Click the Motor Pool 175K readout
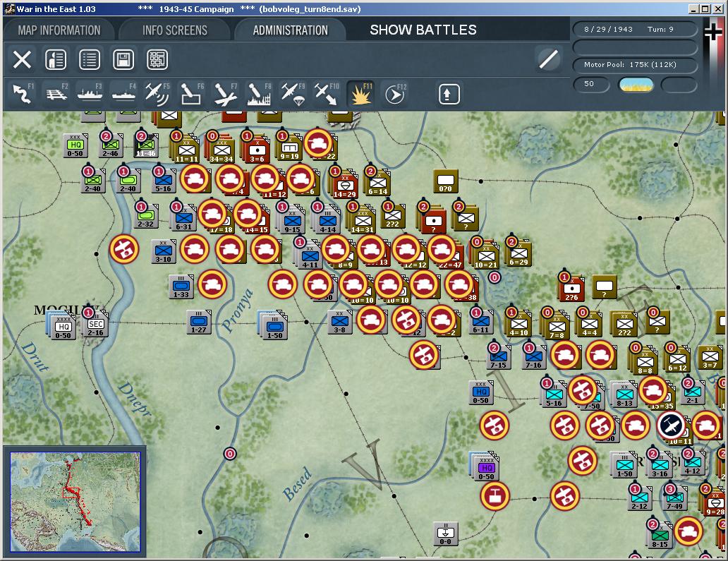The width and height of the screenshot is (728, 561). pos(635,64)
